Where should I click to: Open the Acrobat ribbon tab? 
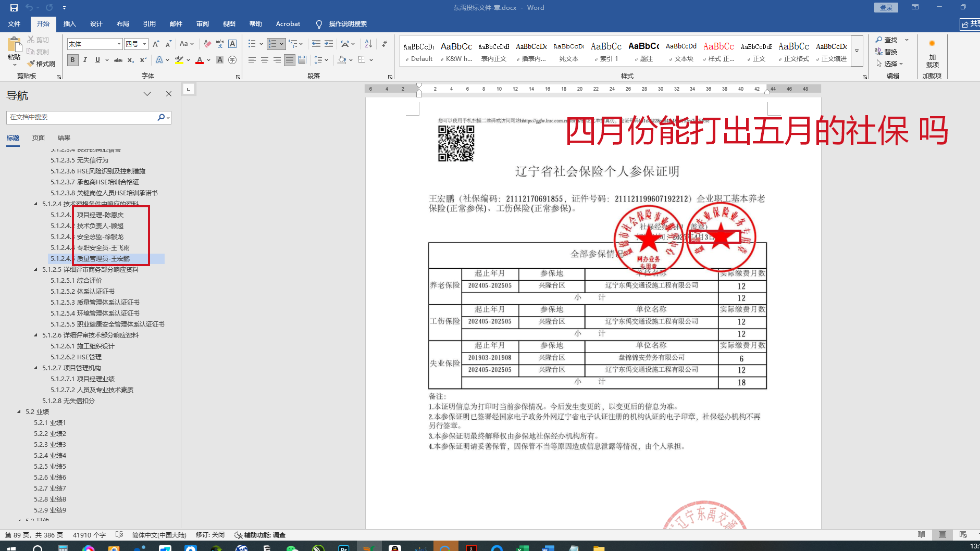tap(288, 24)
